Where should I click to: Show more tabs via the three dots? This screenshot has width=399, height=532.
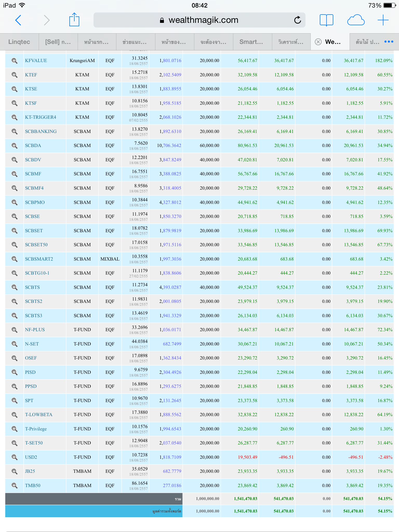point(389,42)
